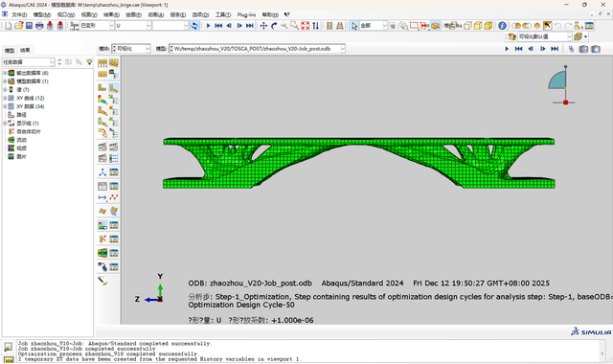The image size is (613, 364).
Task: Click the Save model database icon
Action: click(x=29, y=26)
